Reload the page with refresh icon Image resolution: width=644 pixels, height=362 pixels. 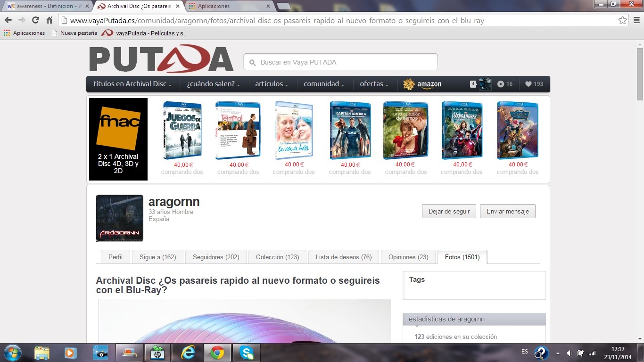(35, 20)
